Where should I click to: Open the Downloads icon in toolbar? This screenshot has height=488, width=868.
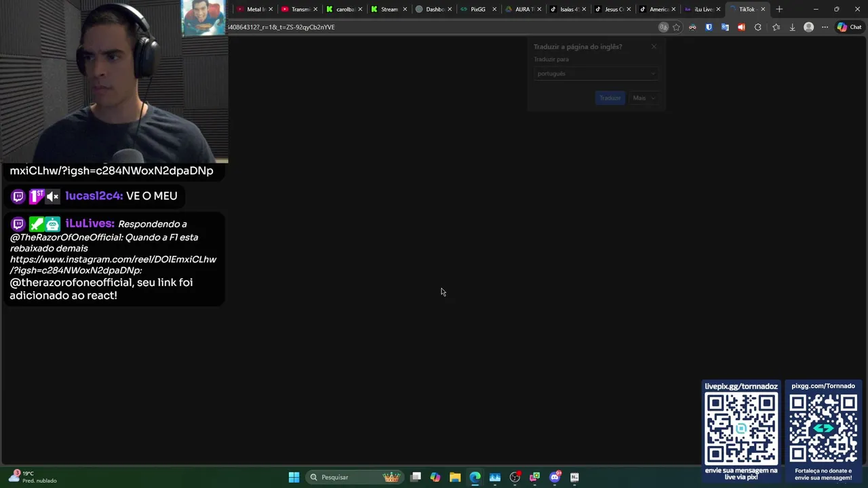pos(792,27)
